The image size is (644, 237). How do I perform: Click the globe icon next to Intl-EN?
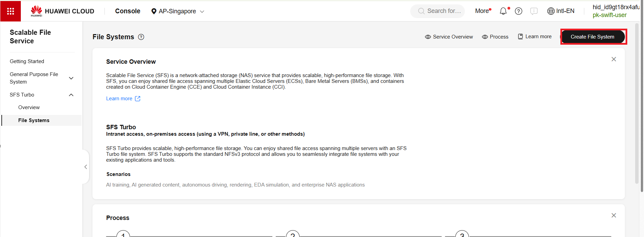click(551, 11)
